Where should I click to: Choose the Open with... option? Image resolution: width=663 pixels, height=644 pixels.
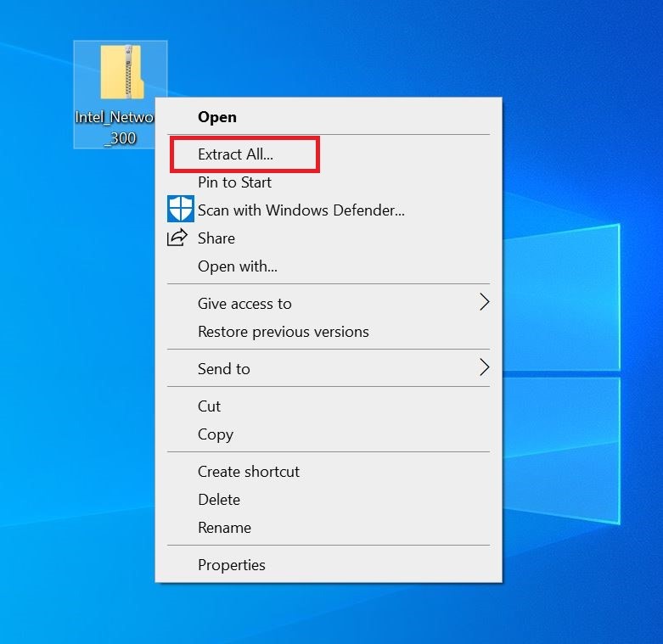[x=238, y=266]
